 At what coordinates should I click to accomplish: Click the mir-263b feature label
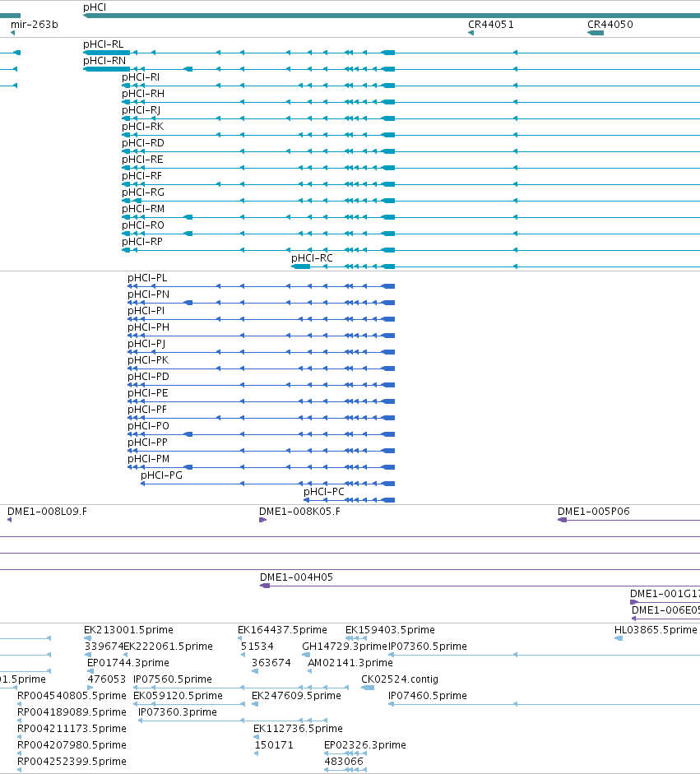34,24
